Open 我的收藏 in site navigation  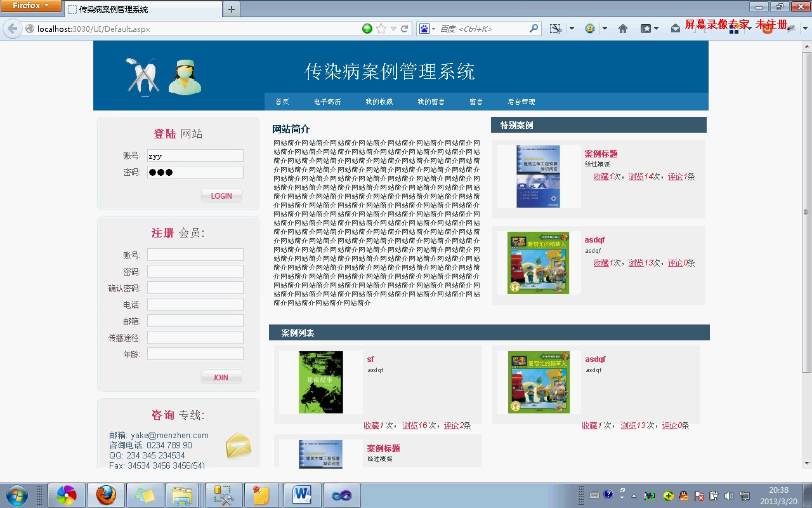pyautogui.click(x=379, y=102)
